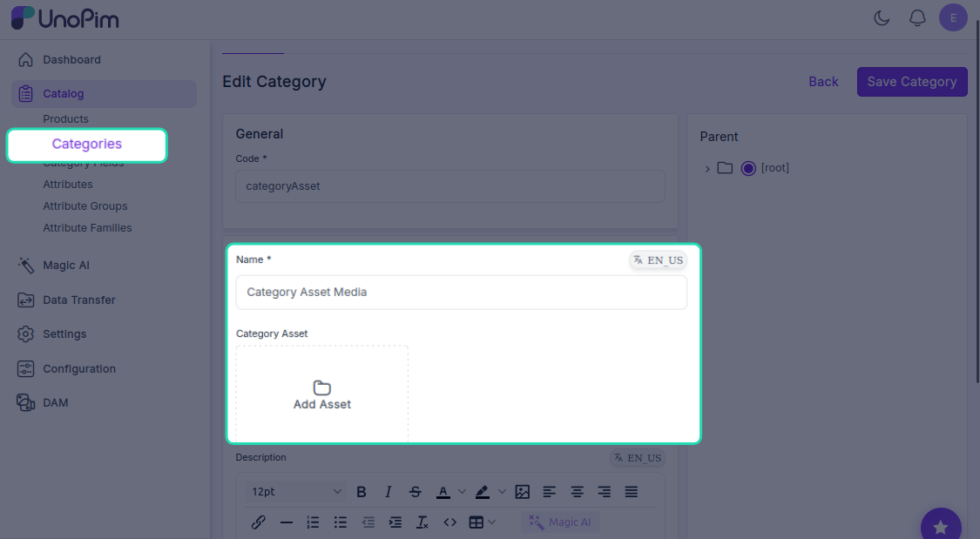The width and height of the screenshot is (980, 539).
Task: Decrease indent in editor
Action: (368, 522)
